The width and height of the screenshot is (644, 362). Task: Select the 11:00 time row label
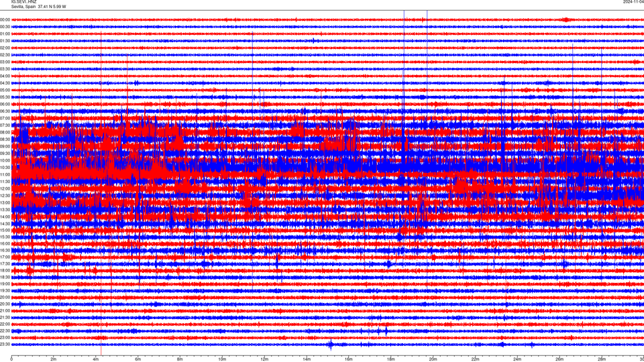point(5,174)
